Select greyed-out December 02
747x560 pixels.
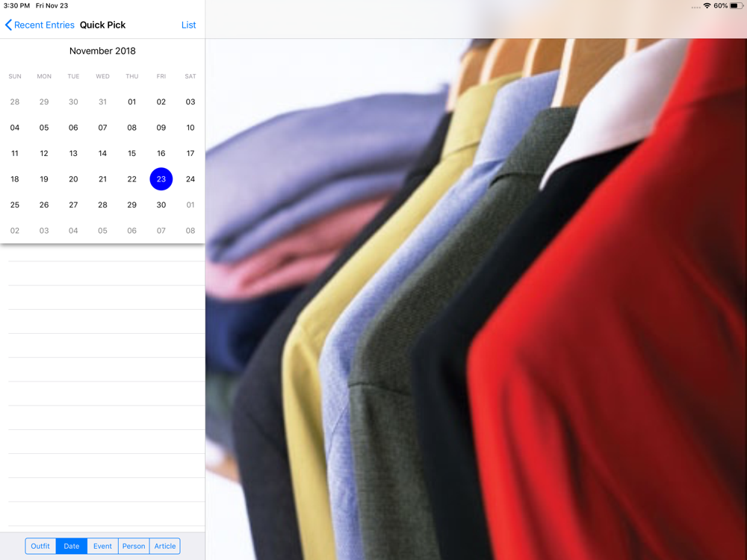[x=15, y=231]
